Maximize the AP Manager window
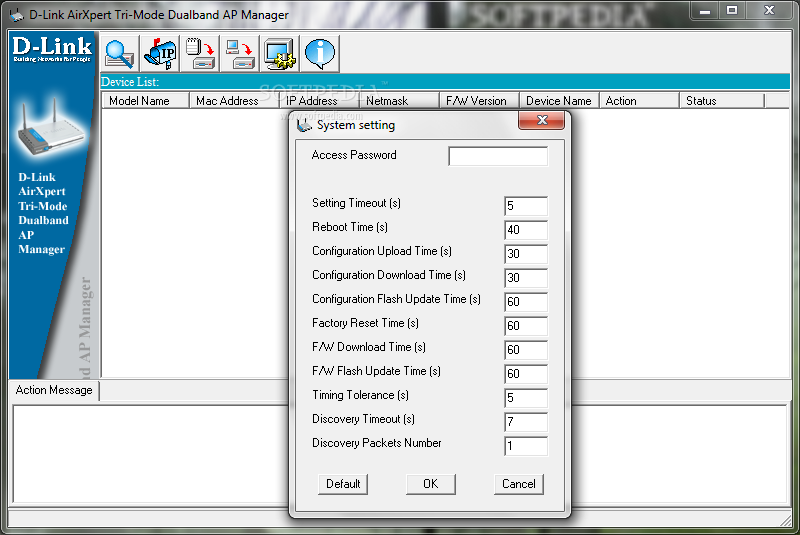This screenshot has height=535, width=800. (x=732, y=11)
